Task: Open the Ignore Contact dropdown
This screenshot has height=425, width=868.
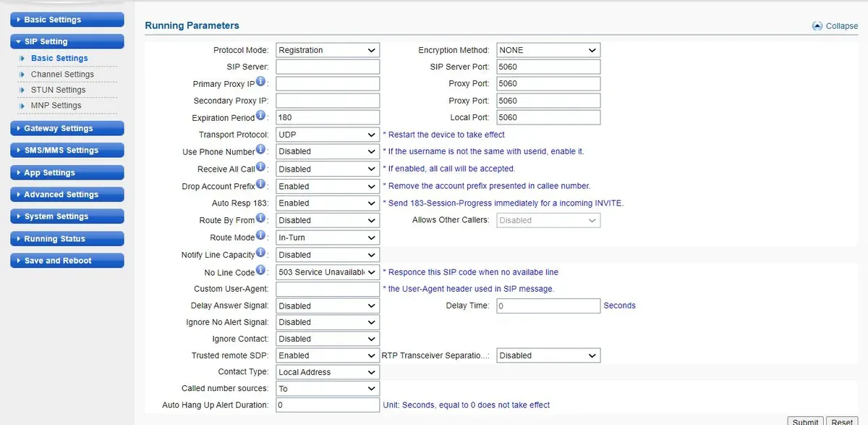Action: pos(328,339)
